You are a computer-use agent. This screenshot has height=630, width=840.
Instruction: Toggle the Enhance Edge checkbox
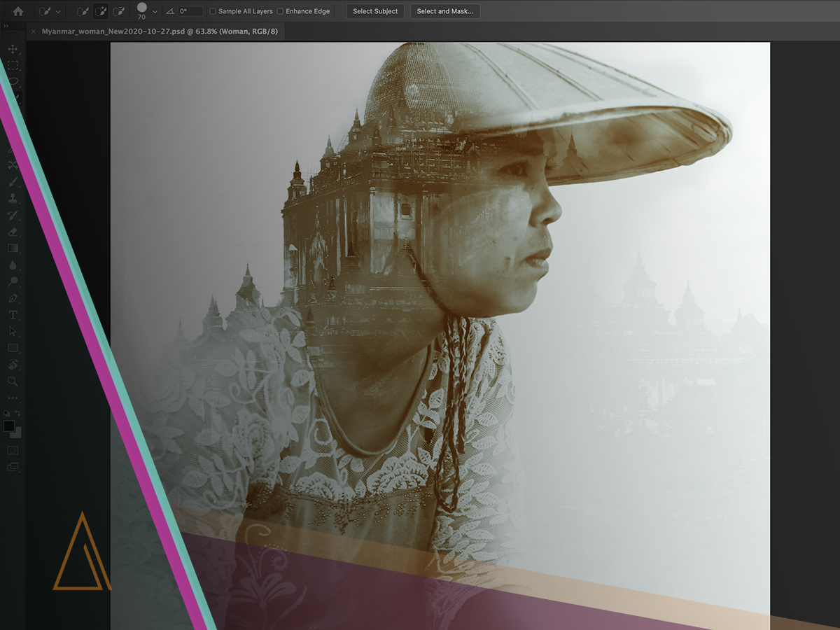pyautogui.click(x=281, y=12)
